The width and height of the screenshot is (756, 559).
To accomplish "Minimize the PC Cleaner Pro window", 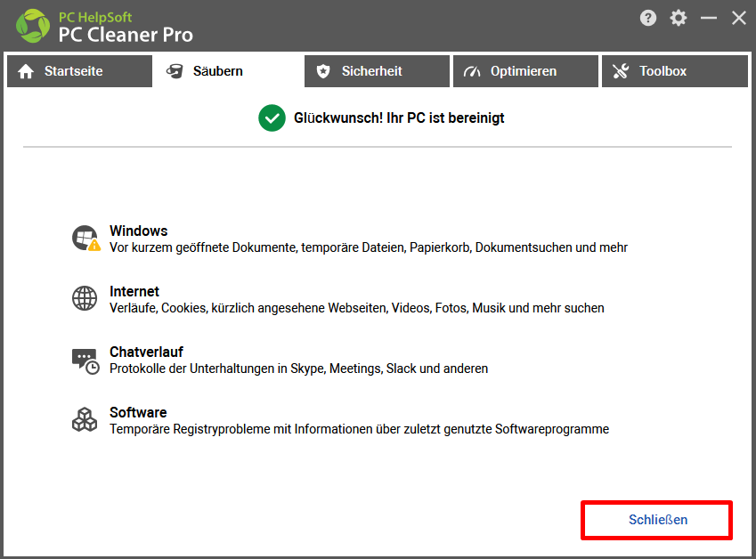I will (709, 19).
